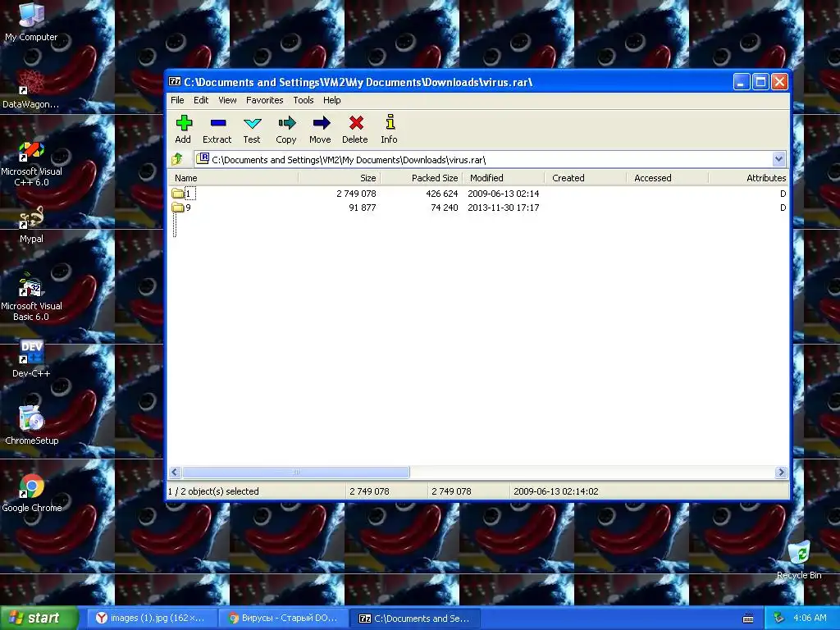
Task: Open Mypal browser shortcut
Action: tap(31, 224)
